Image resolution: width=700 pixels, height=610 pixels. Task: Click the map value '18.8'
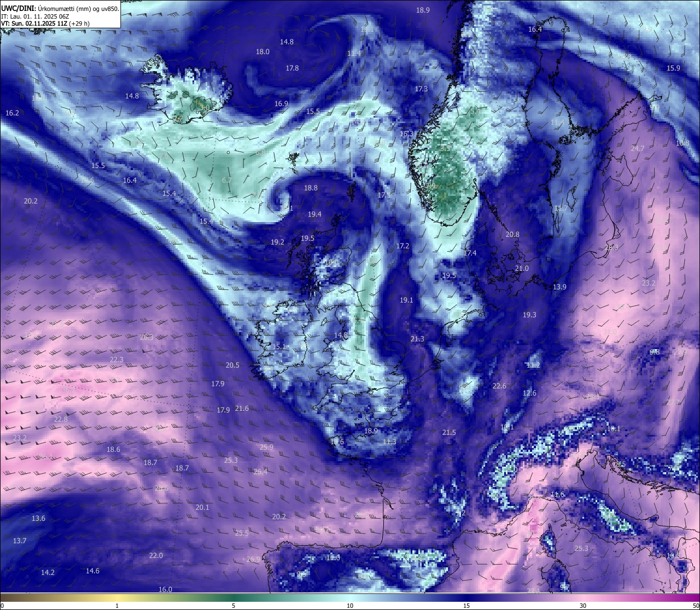311,188
